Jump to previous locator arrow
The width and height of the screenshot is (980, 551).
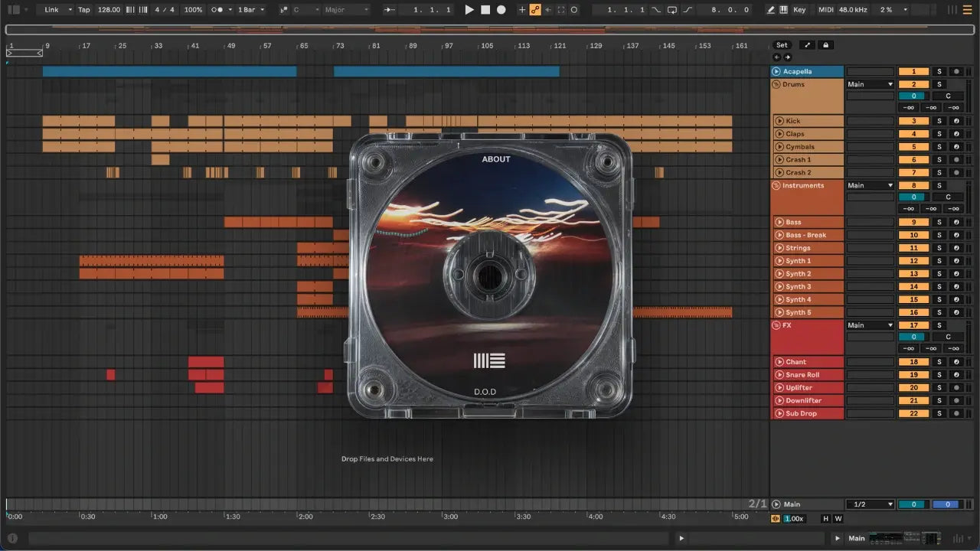(x=776, y=57)
